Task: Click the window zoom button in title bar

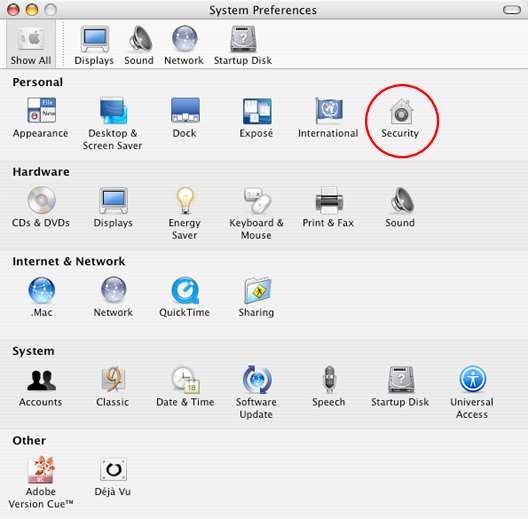Action: [51, 10]
